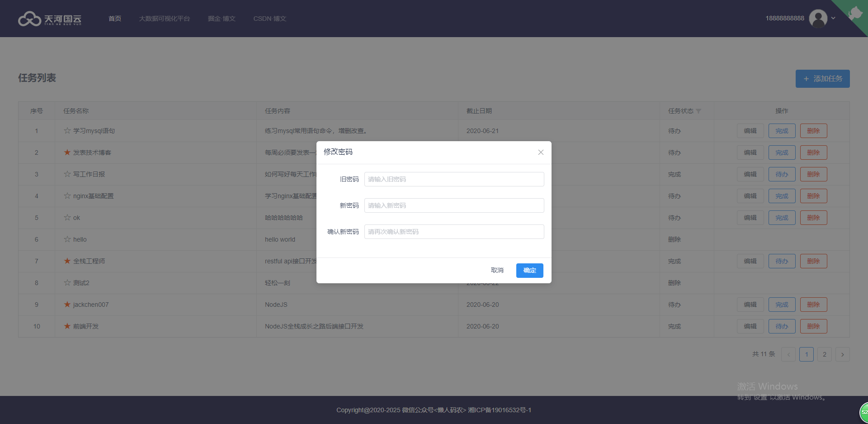Viewport: 868px width, 424px height.
Task: Go to next page arrow in pagination
Action: tap(843, 354)
